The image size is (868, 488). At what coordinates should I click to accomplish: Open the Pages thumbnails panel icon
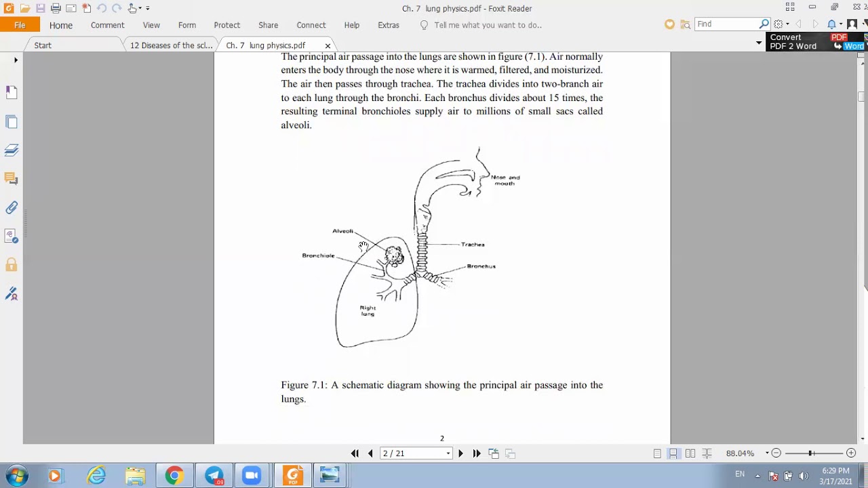tap(12, 121)
